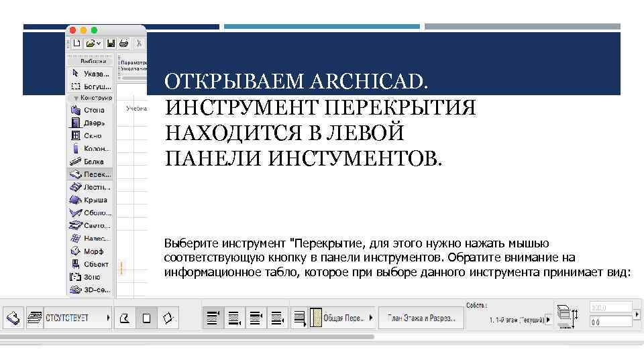Viewport: 644px width, 362px height.
Task: Select the Curtain Wall (Навесная стена) tool
Action: (90, 238)
